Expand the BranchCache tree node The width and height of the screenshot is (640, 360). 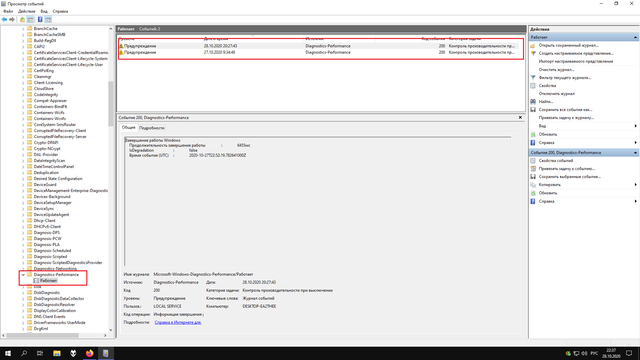(x=23, y=29)
